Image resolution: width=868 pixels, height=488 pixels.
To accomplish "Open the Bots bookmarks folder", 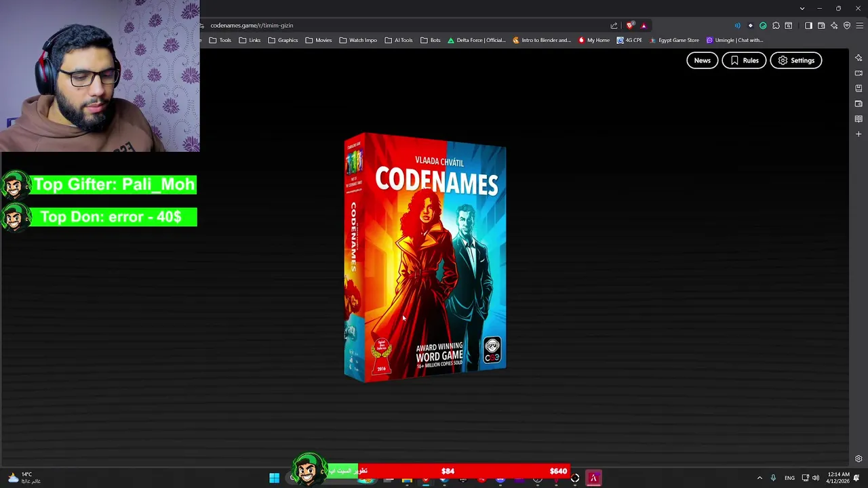I will pos(430,40).
